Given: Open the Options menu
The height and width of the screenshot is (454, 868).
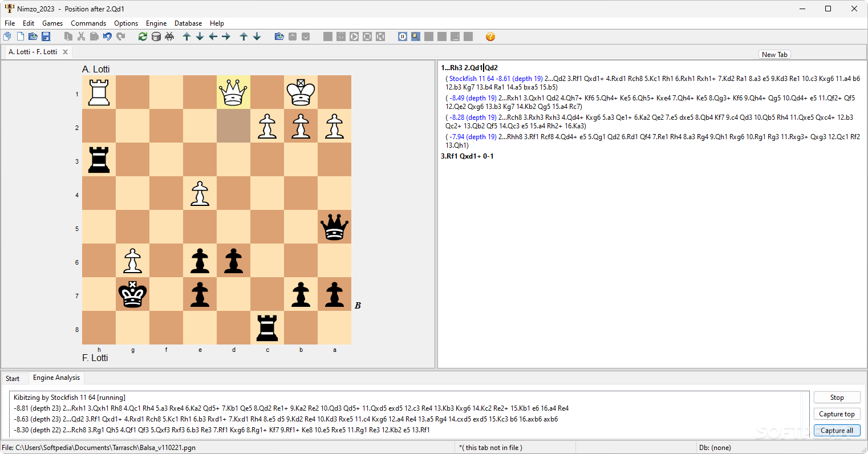Looking at the screenshot, I should (126, 23).
